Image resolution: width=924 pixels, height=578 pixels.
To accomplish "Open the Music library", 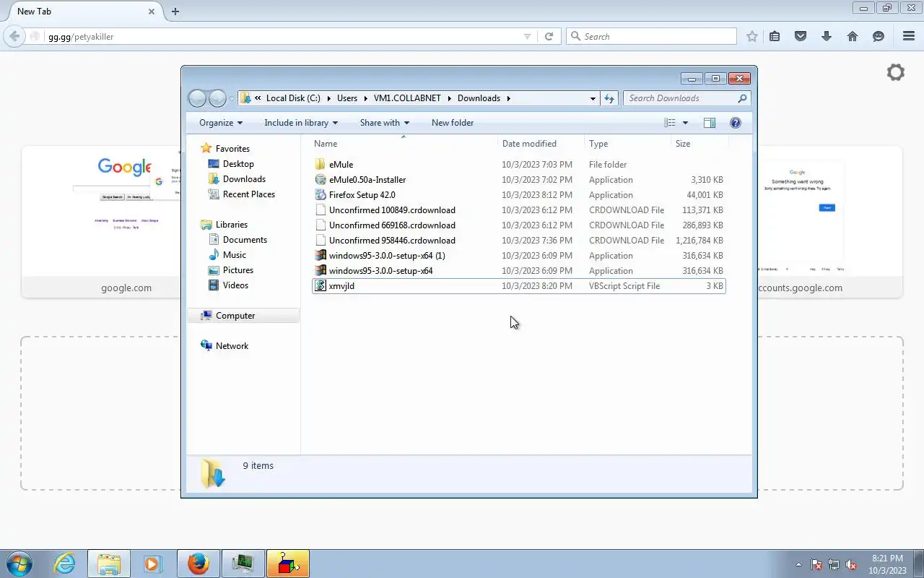I will point(234,255).
